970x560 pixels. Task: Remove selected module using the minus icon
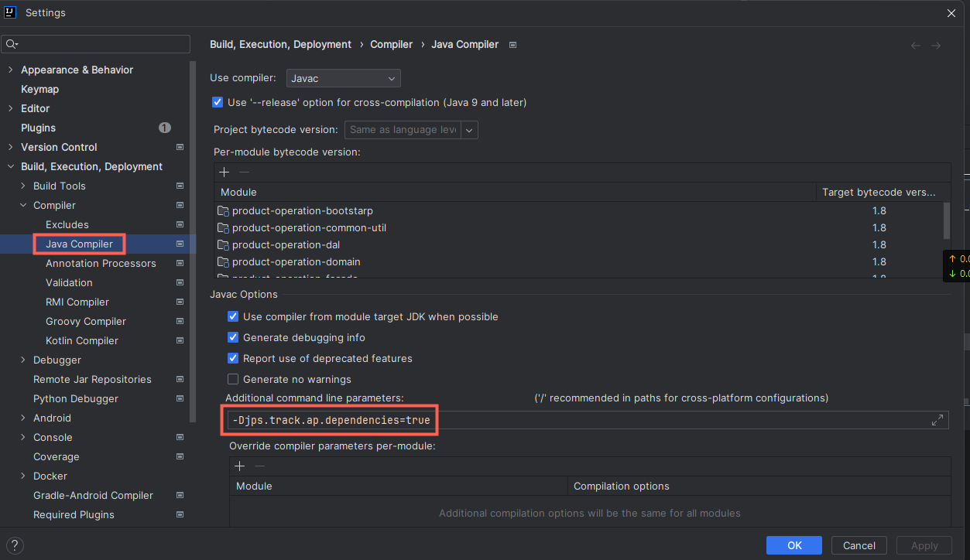click(243, 172)
